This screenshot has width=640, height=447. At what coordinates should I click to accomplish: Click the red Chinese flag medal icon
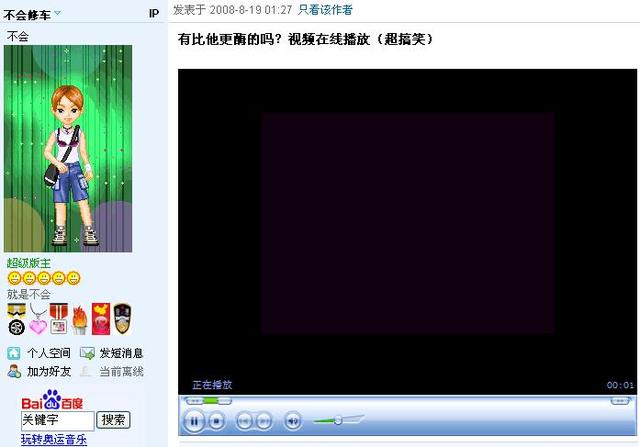coord(101,318)
